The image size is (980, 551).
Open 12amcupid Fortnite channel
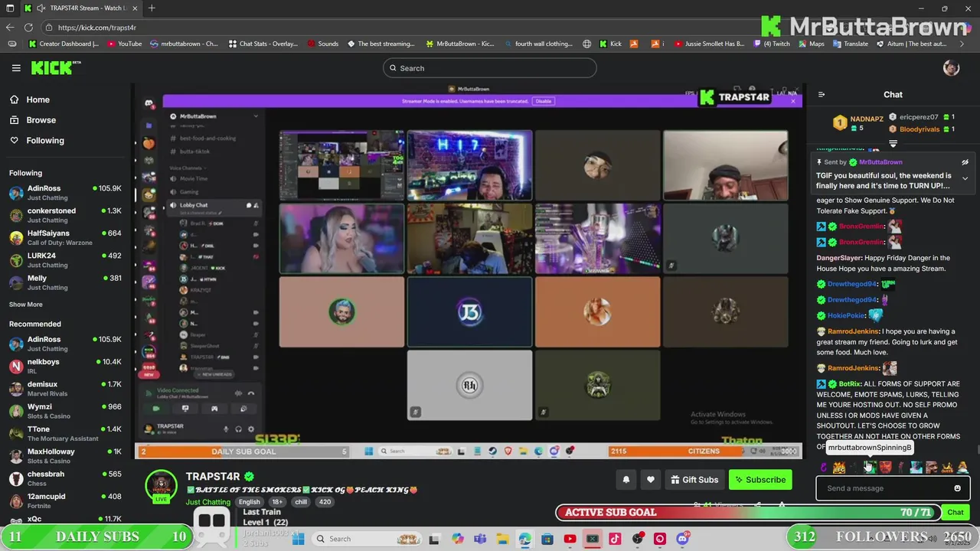(x=66, y=500)
